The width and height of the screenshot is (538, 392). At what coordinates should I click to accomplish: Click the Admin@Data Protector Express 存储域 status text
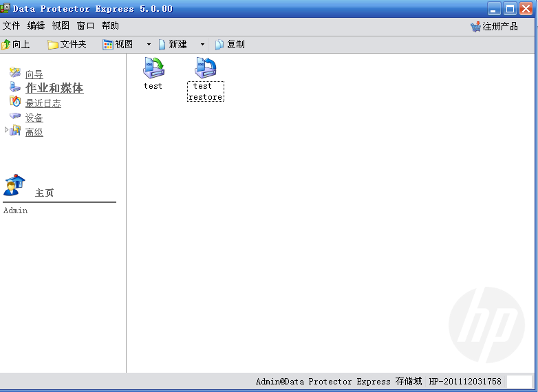click(338, 382)
